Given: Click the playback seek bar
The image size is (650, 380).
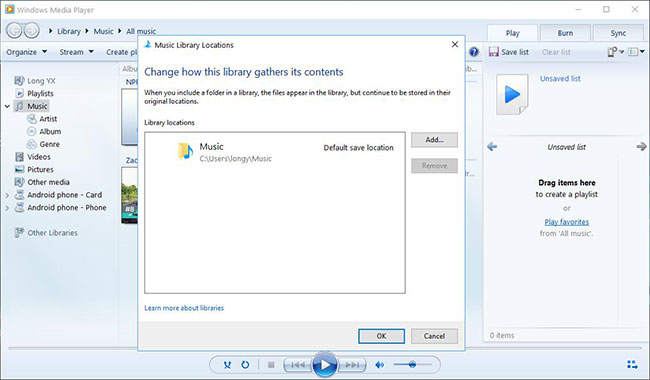Looking at the screenshot, I should coord(325,348).
